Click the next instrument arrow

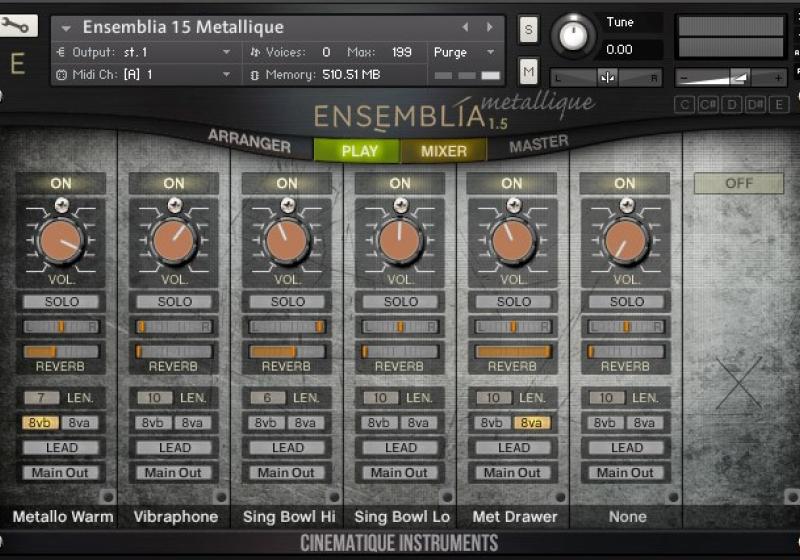pos(489,27)
